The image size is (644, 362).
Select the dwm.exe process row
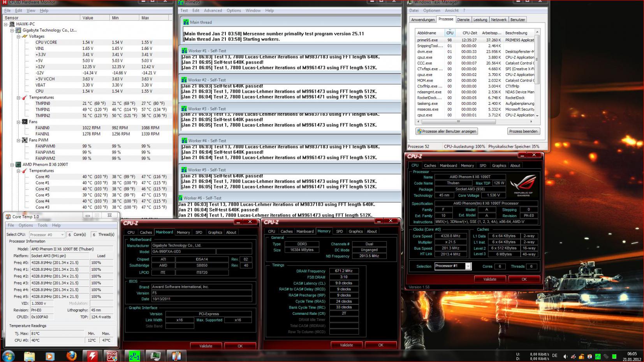point(475,51)
